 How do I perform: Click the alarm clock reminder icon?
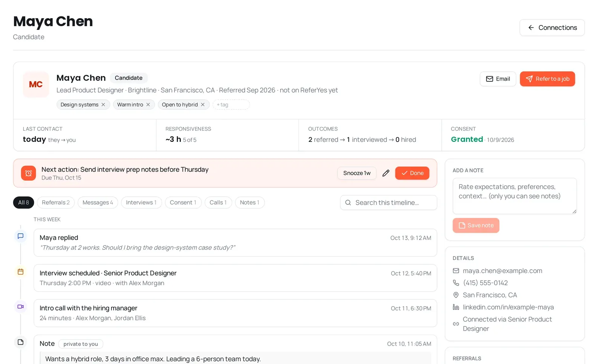point(28,173)
